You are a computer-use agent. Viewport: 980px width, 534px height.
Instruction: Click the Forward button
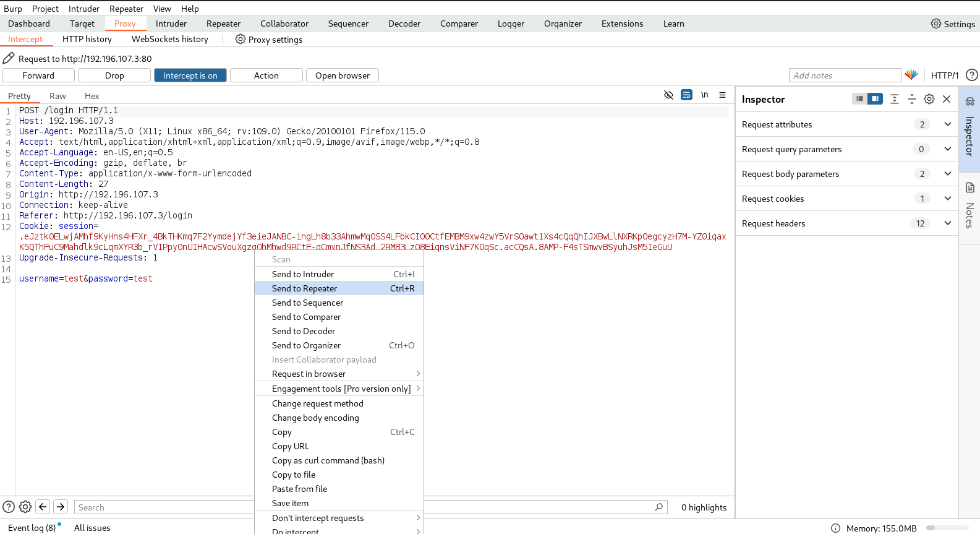(38, 75)
